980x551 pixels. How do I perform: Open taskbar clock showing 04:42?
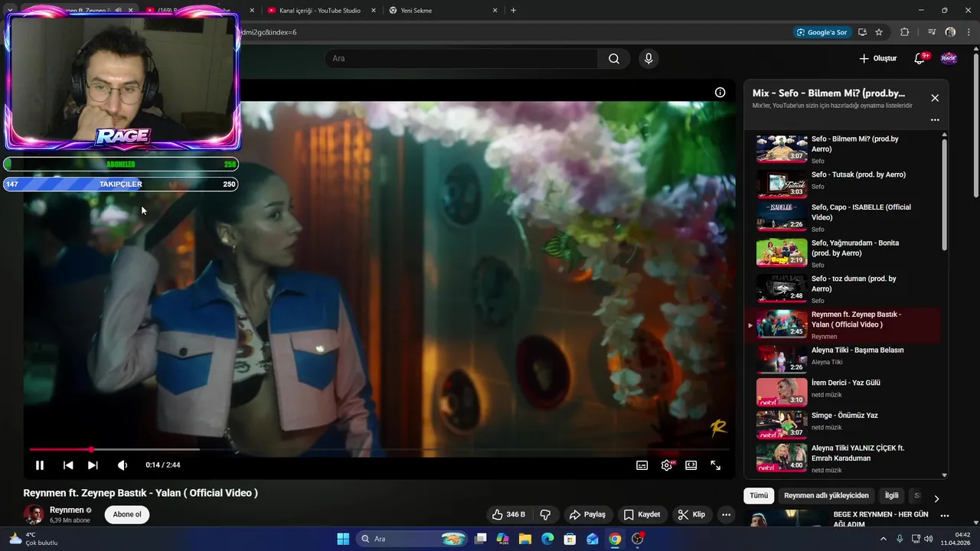coord(956,539)
